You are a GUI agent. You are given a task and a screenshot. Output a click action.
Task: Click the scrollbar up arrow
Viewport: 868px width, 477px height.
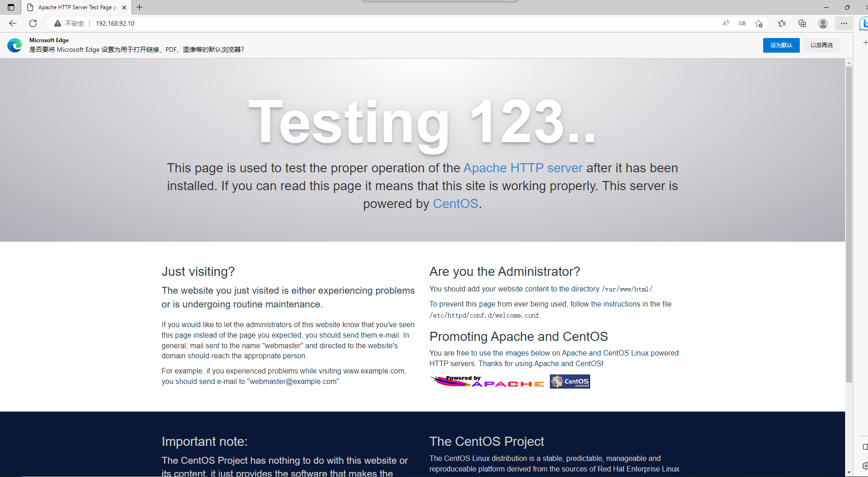[849, 62]
